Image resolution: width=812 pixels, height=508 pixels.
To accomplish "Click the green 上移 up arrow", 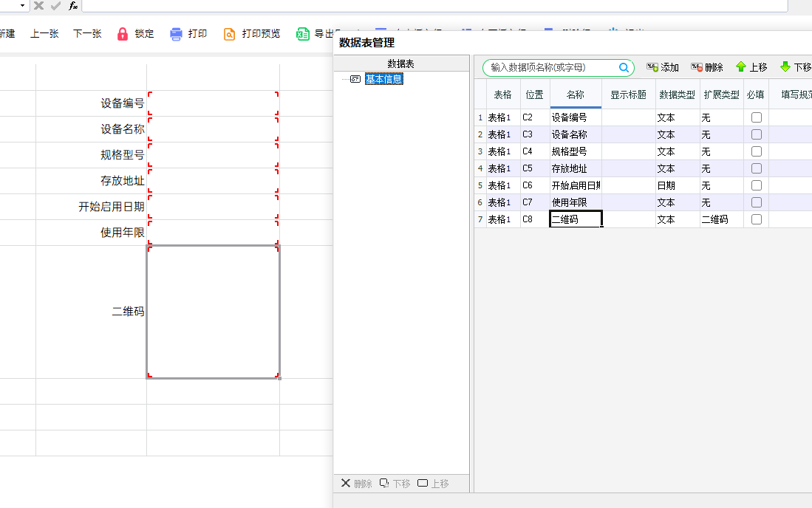I will click(741, 66).
